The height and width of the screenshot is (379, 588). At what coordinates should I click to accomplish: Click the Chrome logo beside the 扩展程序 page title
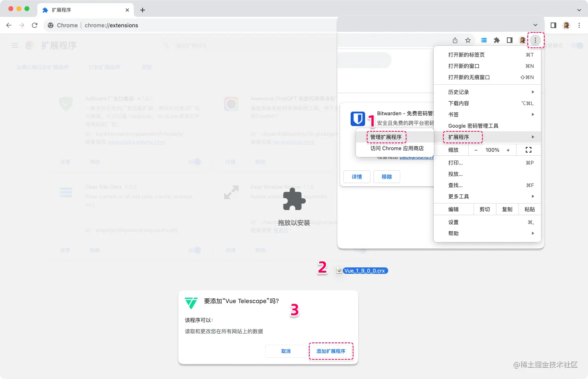click(x=30, y=45)
